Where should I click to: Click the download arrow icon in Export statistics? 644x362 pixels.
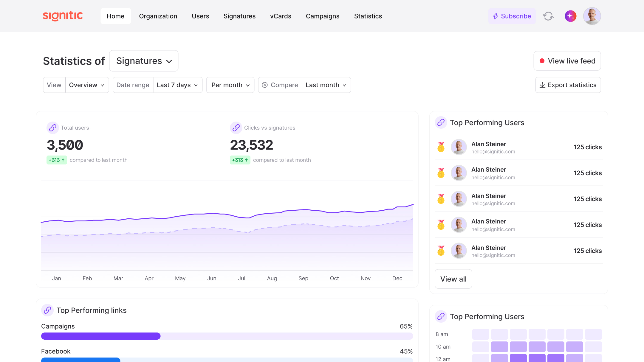[542, 85]
